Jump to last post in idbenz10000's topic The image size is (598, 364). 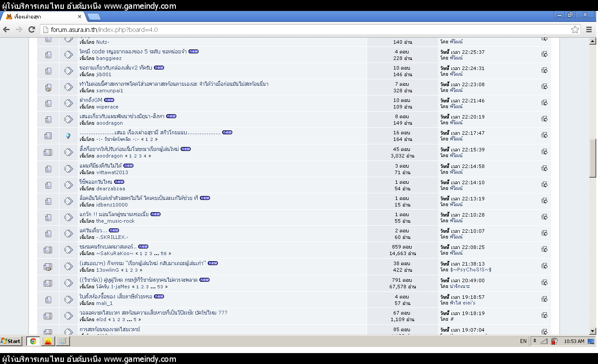tap(544, 201)
